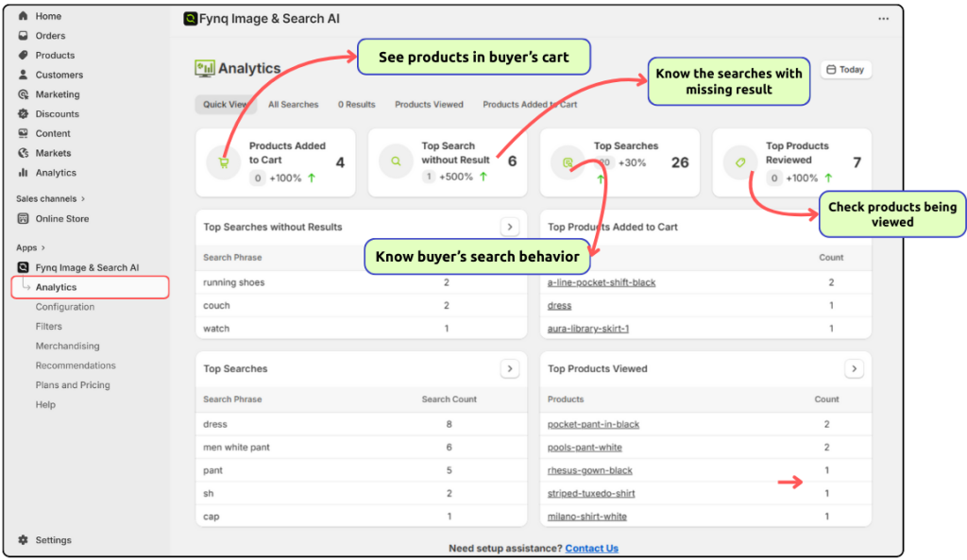Open the three-dot menu in header
Screen dimensions: 967x560
click(x=883, y=19)
